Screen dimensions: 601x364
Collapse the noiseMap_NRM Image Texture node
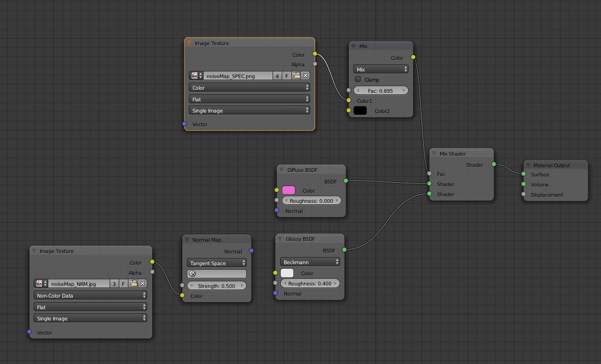tap(34, 251)
